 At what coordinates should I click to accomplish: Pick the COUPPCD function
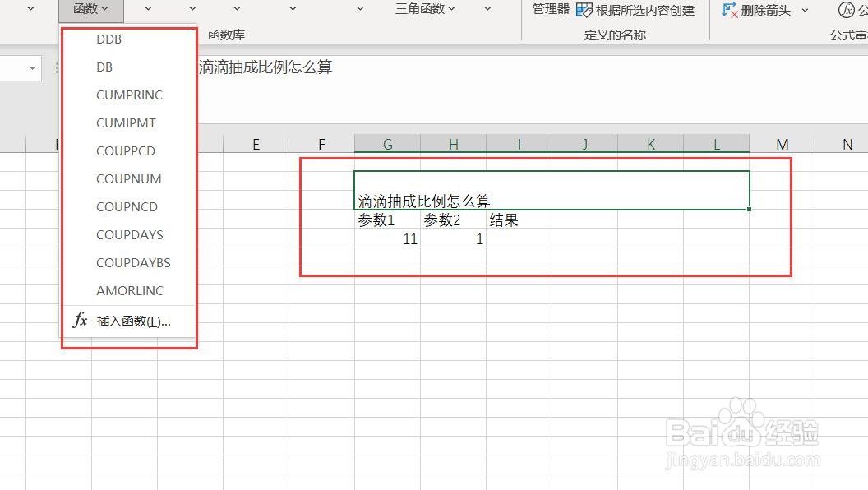(x=126, y=150)
